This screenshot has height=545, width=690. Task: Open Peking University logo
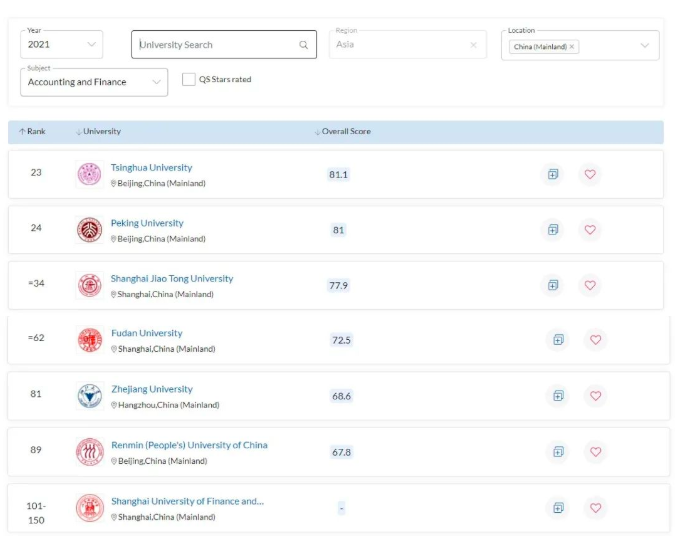89,230
